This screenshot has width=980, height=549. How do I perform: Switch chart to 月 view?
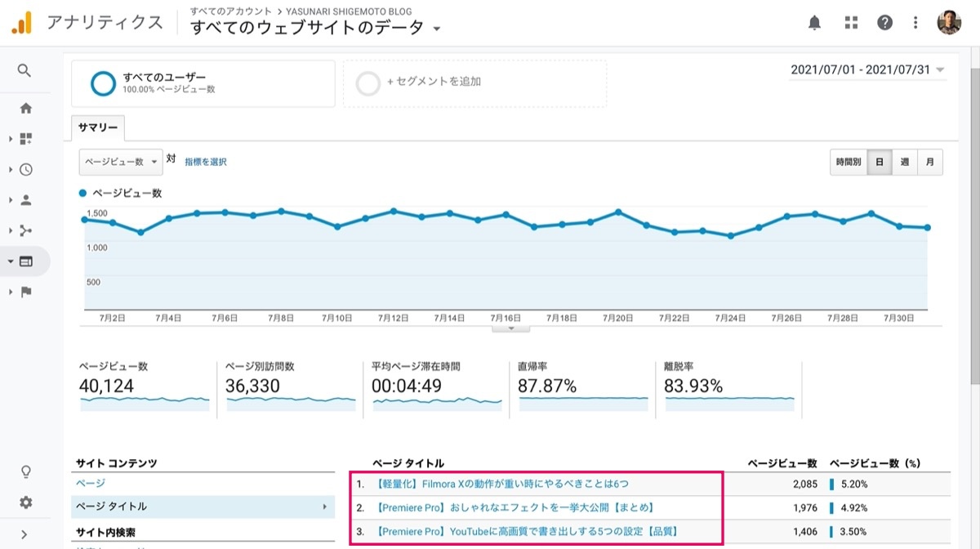[930, 162]
